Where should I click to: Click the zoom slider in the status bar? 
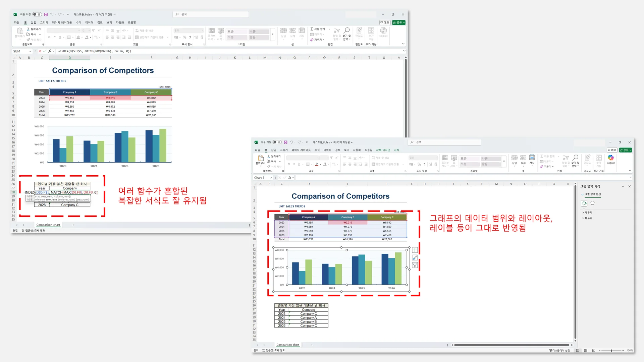point(611,350)
